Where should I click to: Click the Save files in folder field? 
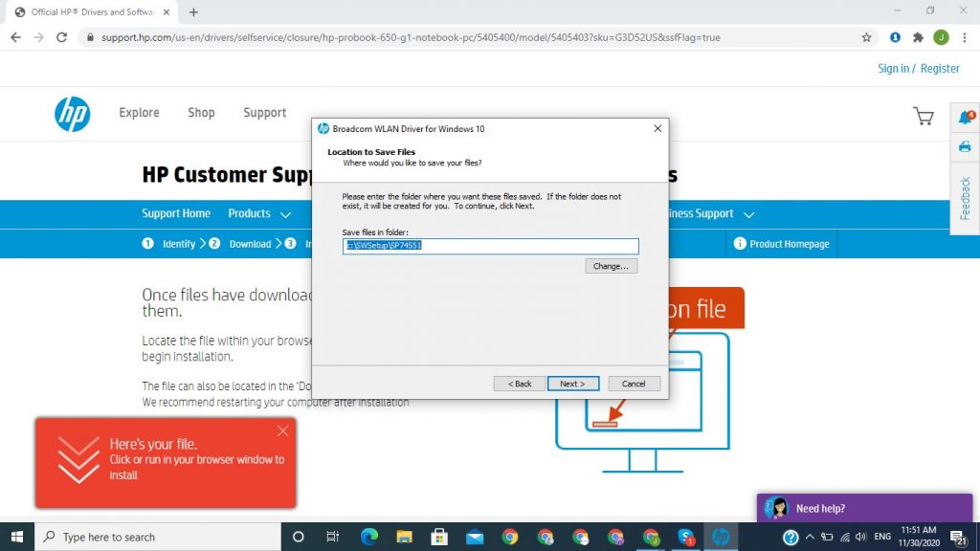pyautogui.click(x=490, y=246)
